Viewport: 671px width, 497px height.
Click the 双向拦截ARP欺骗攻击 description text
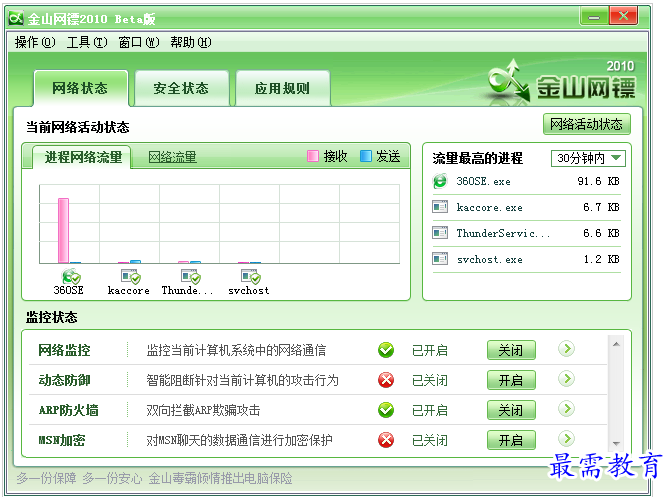203,410
